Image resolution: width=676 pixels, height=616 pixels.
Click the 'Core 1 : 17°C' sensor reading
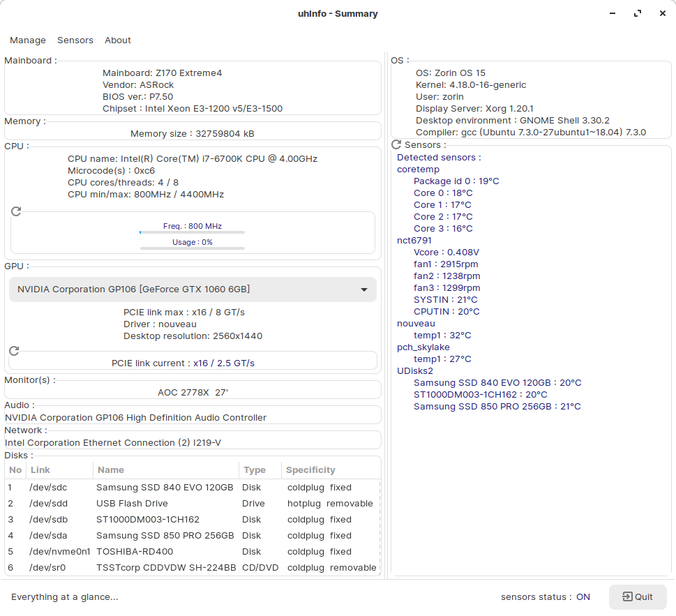(443, 205)
